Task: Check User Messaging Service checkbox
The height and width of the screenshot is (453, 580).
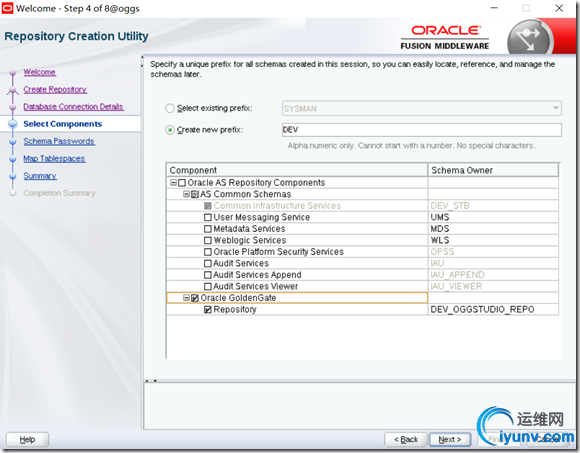Action: 208,217
